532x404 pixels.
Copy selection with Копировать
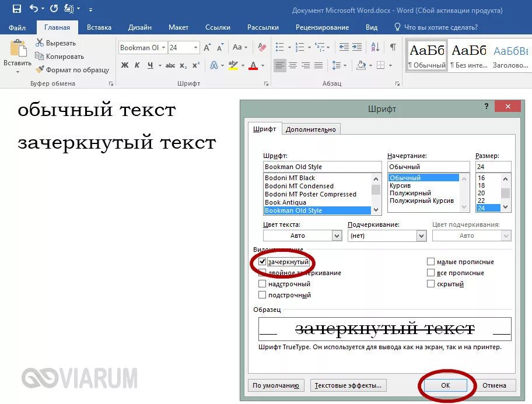click(60, 57)
